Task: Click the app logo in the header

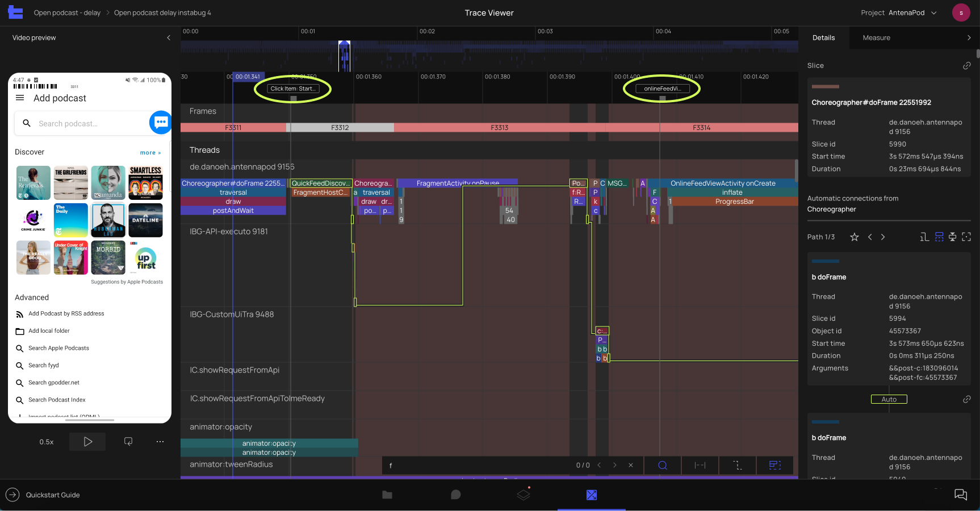Action: click(x=15, y=12)
